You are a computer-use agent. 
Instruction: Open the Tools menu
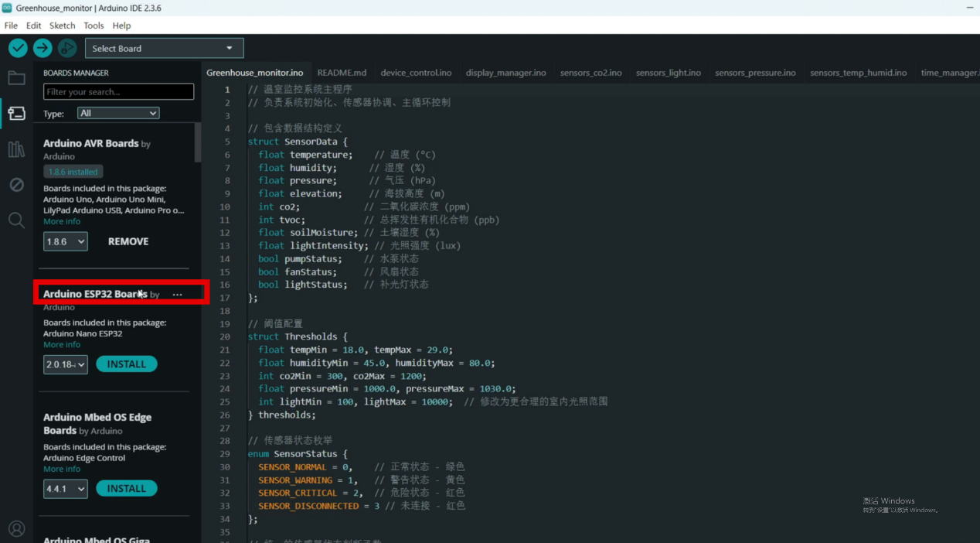pyautogui.click(x=94, y=26)
